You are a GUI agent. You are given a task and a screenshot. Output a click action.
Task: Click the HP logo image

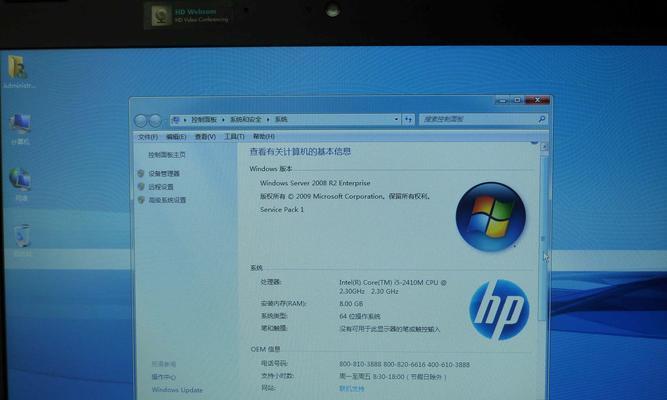[499, 310]
